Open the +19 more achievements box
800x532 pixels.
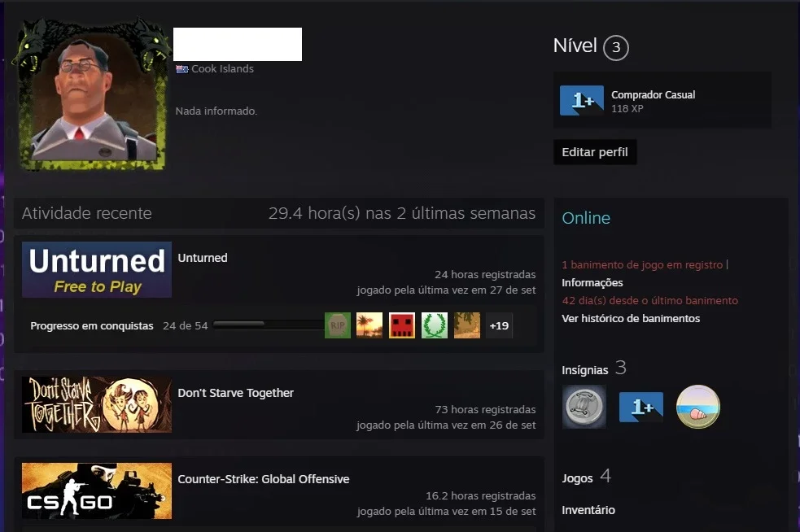[499, 325]
